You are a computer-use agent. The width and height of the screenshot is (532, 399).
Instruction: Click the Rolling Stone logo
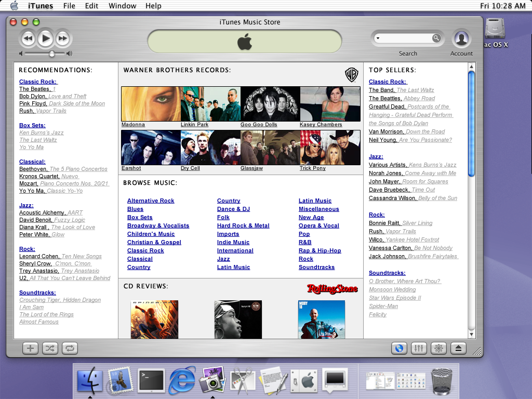(x=332, y=289)
